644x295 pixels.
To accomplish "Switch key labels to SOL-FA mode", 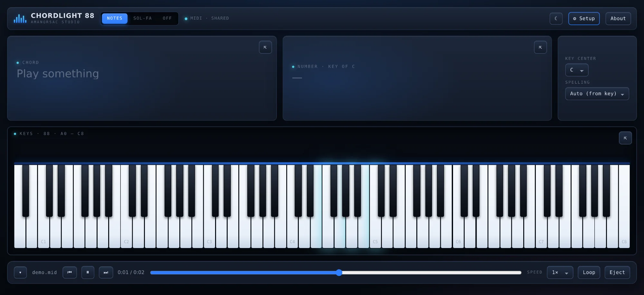I will (x=143, y=18).
